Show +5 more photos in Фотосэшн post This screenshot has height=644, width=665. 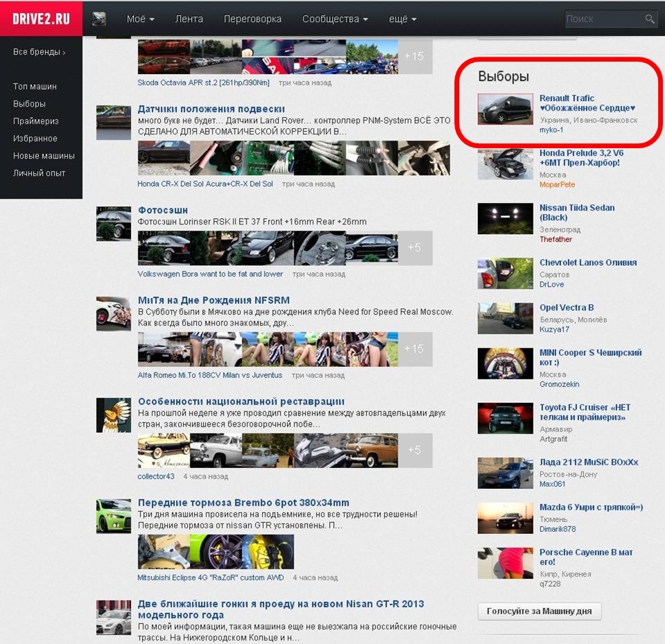(x=415, y=248)
